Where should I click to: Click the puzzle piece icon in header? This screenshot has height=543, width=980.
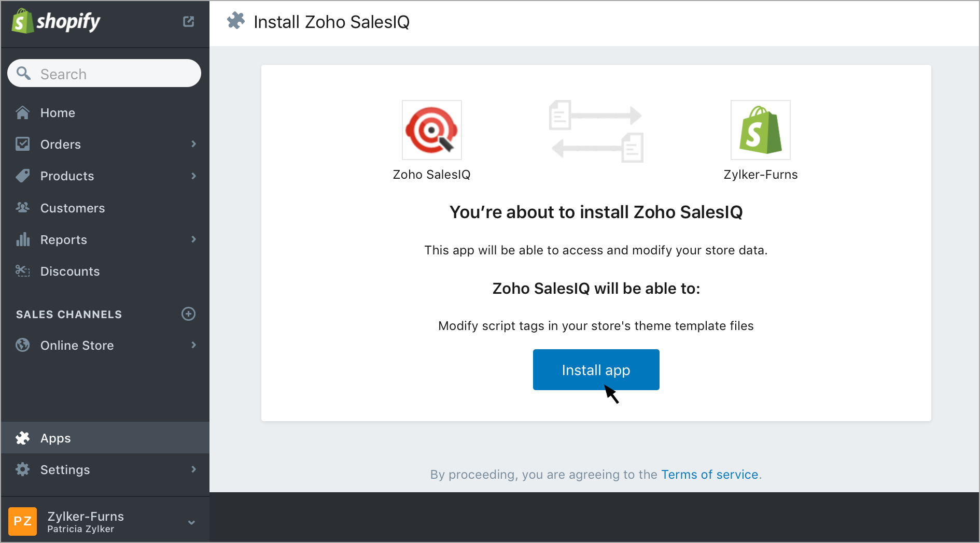pos(236,21)
